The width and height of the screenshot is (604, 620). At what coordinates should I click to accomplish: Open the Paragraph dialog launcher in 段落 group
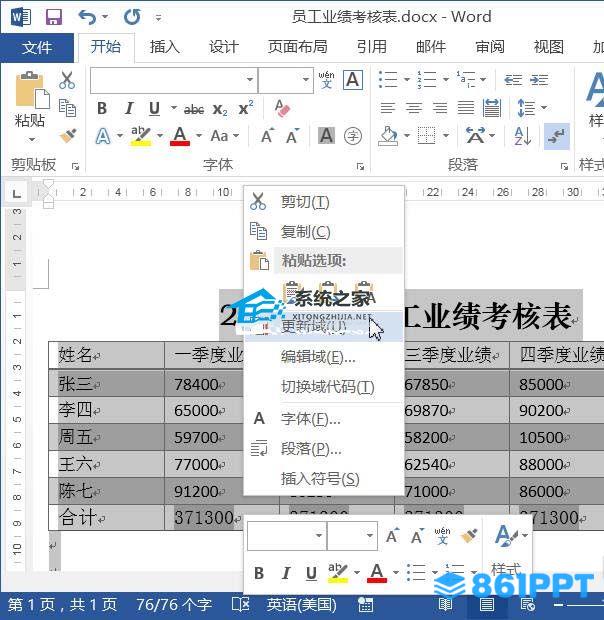coord(564,166)
